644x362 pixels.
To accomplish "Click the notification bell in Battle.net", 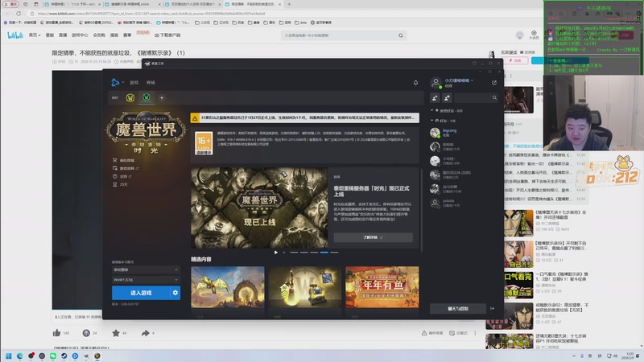I will 415,83.
